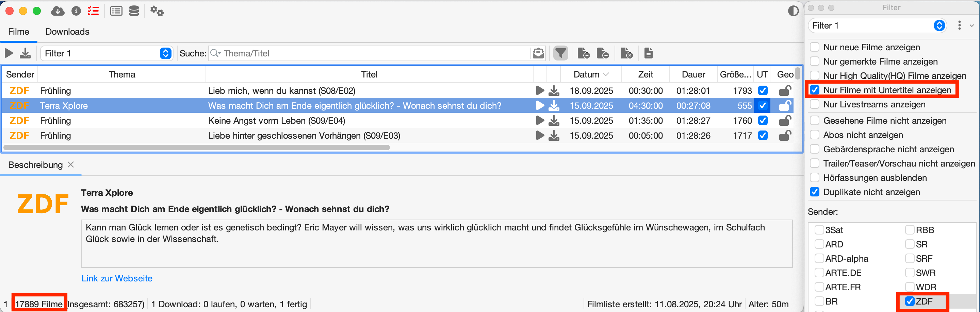Check the WDR sender checkbox

coord(910,287)
